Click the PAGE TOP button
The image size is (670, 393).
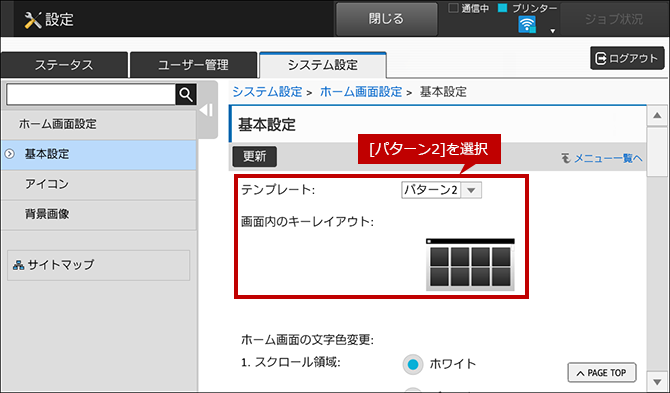coord(602,373)
